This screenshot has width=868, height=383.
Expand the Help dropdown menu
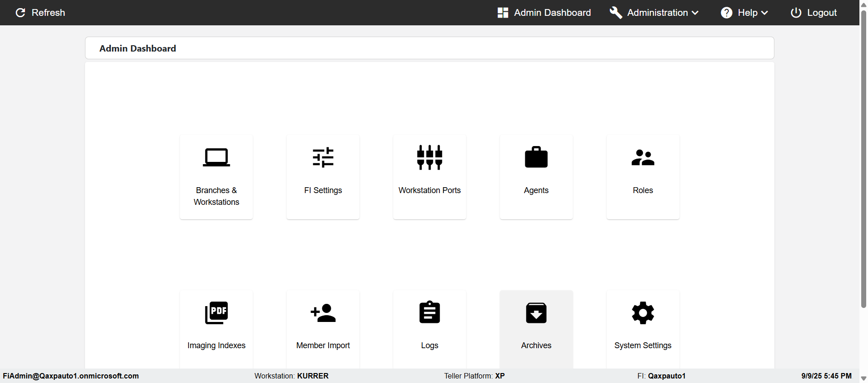(x=745, y=13)
